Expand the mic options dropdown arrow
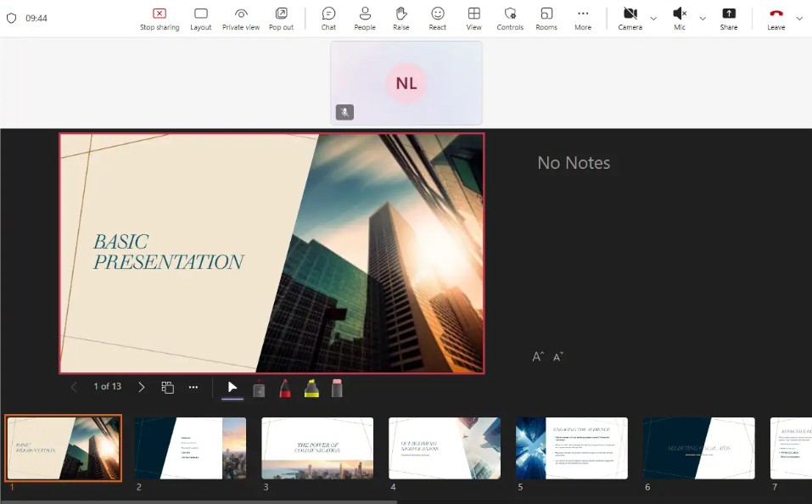The image size is (812, 504). click(x=703, y=18)
